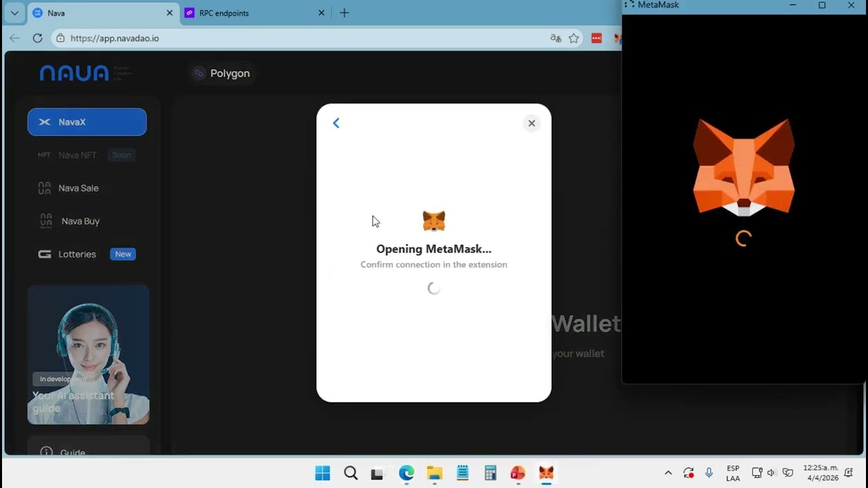Open Nava Sale in the sidebar
Image resolution: width=868 pixels, height=488 pixels.
tap(87, 188)
